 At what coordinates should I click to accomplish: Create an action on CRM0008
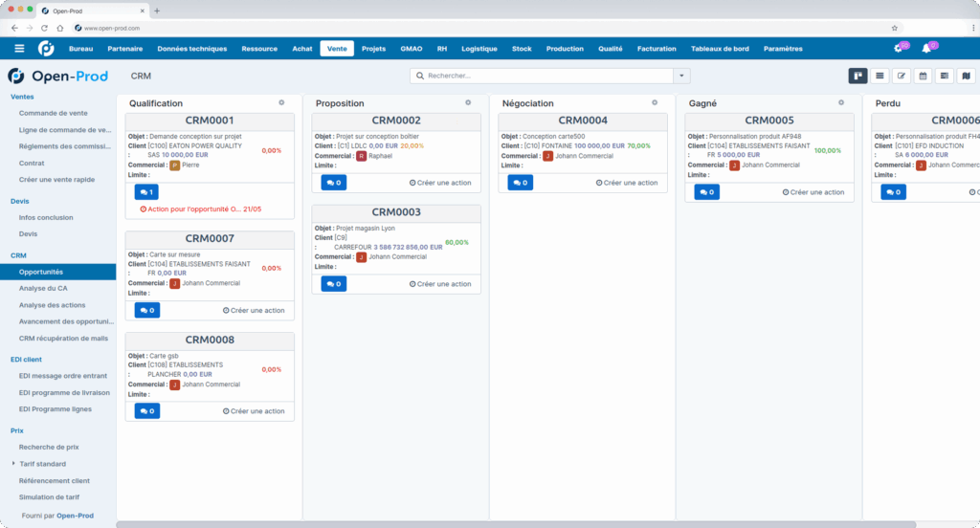(254, 411)
